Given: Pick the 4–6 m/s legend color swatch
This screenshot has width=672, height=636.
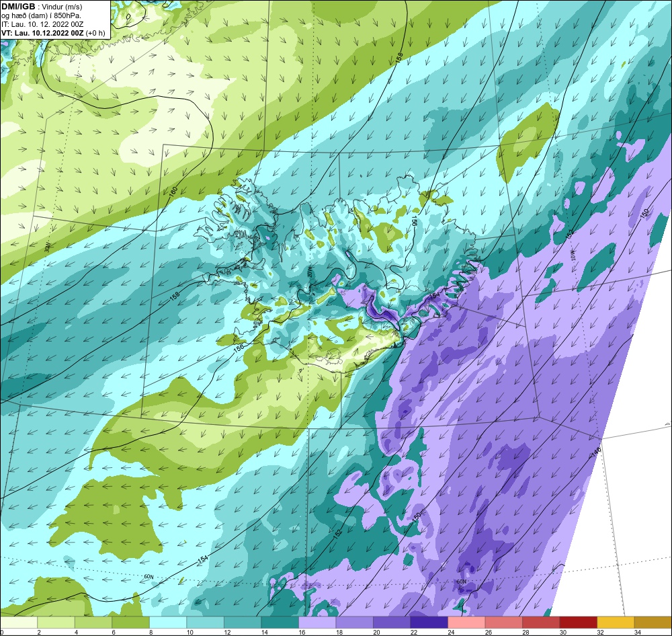Looking at the screenshot, I should pyautogui.click(x=93, y=623).
